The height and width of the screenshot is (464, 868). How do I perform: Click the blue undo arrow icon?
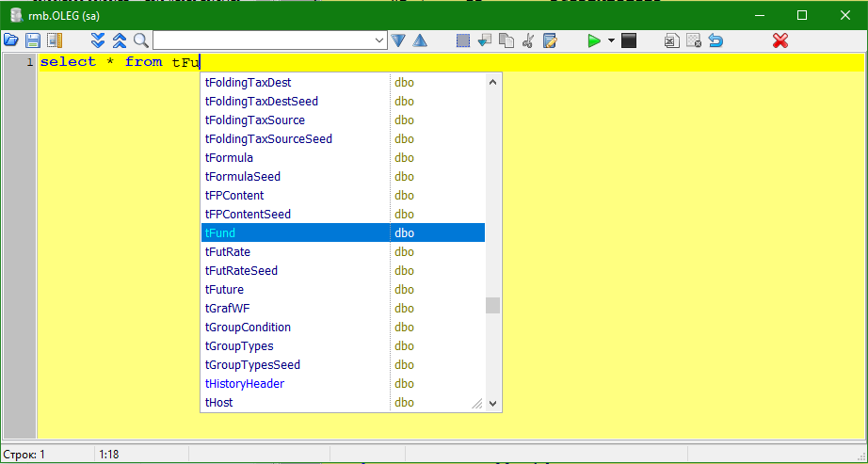(716, 40)
